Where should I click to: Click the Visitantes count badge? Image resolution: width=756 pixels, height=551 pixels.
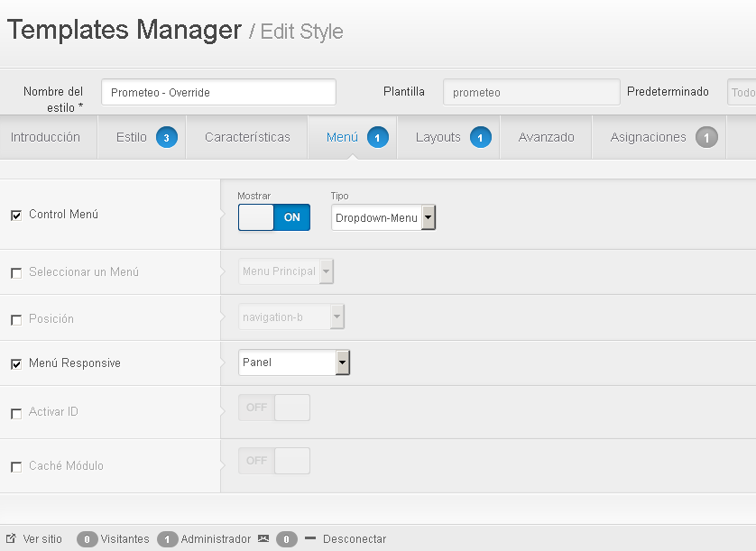87,539
